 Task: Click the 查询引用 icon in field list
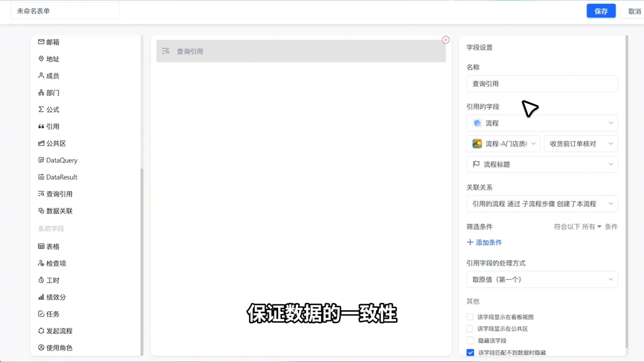click(x=41, y=194)
